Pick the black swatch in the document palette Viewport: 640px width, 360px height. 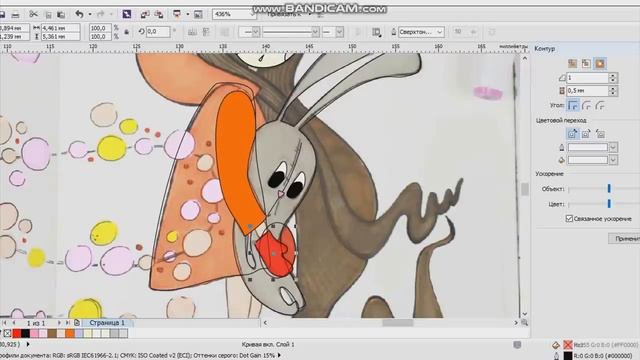point(25,333)
